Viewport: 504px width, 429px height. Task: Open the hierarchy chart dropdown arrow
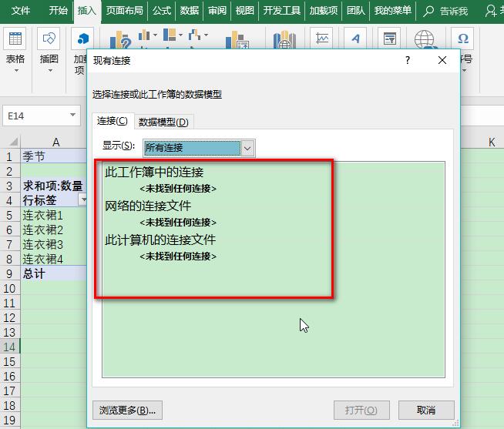click(x=180, y=35)
